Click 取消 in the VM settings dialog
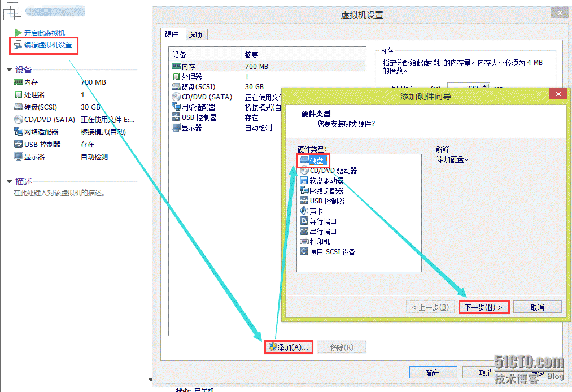This screenshot has width=572, height=392. point(486,373)
